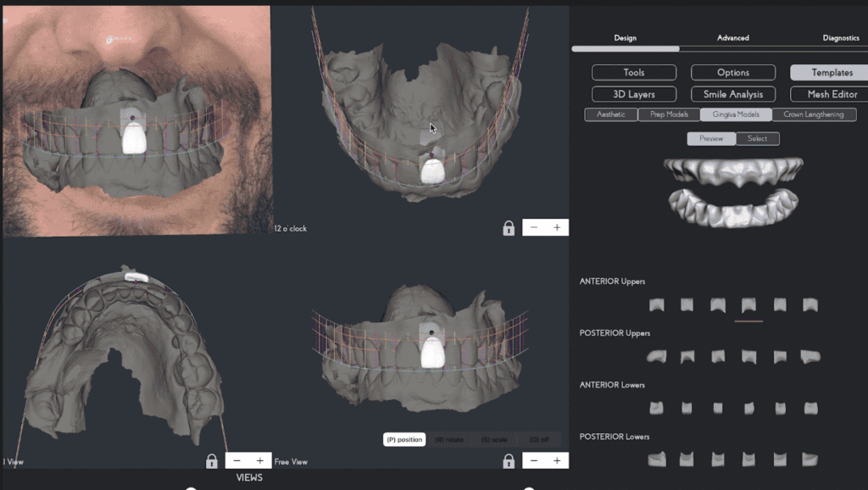Expand the Crown Lengthening template category
Screen dimensions: 868x490
pyautogui.click(x=813, y=114)
